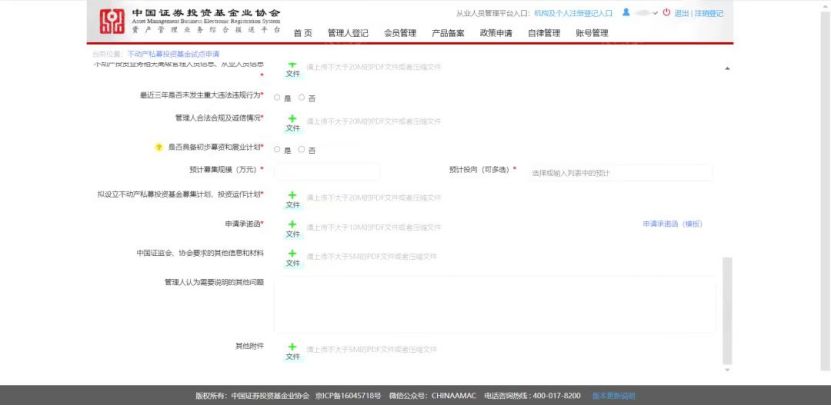Click the form scroll-down arrow
831x406 pixels.
pos(727,370)
